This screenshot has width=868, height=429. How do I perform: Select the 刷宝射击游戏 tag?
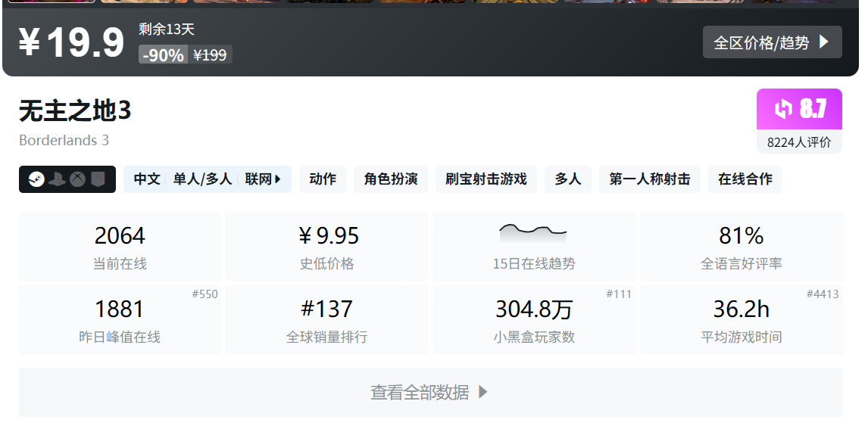coord(486,179)
